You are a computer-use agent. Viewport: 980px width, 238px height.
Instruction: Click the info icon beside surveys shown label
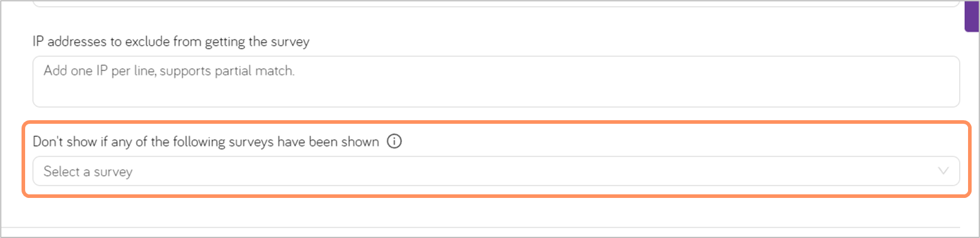coord(394,141)
